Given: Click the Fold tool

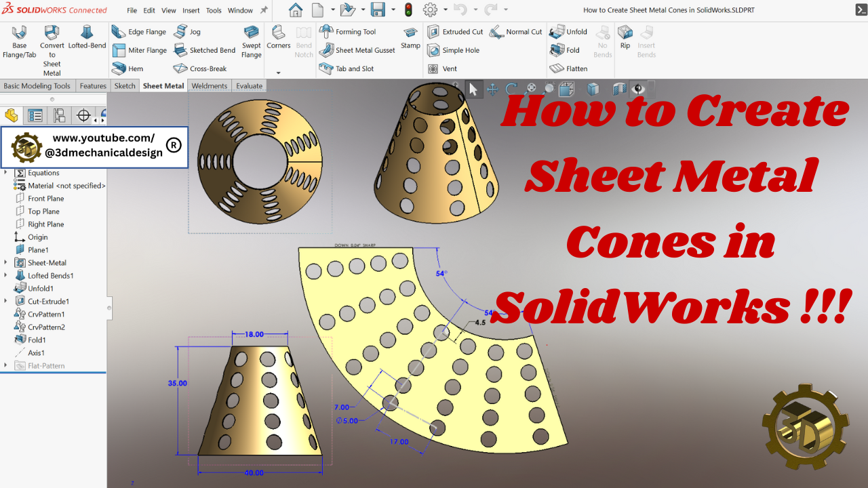Looking at the screenshot, I should click(x=565, y=50).
